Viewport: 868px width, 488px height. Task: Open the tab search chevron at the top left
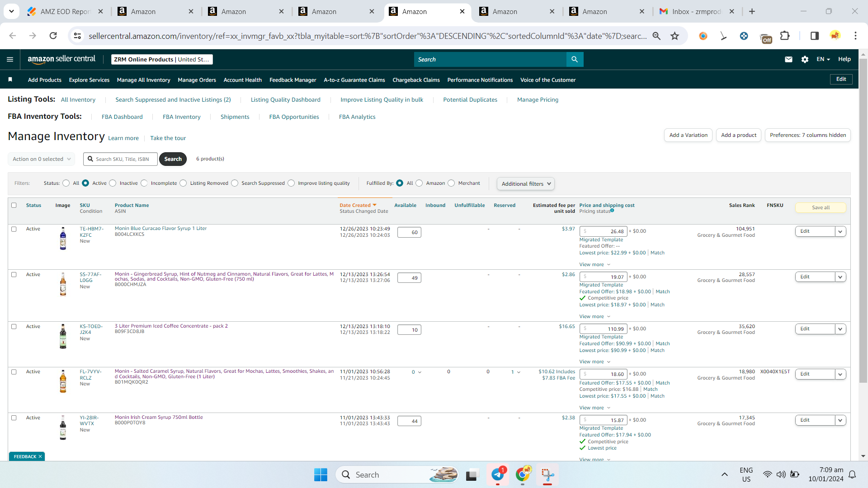coord(11,11)
